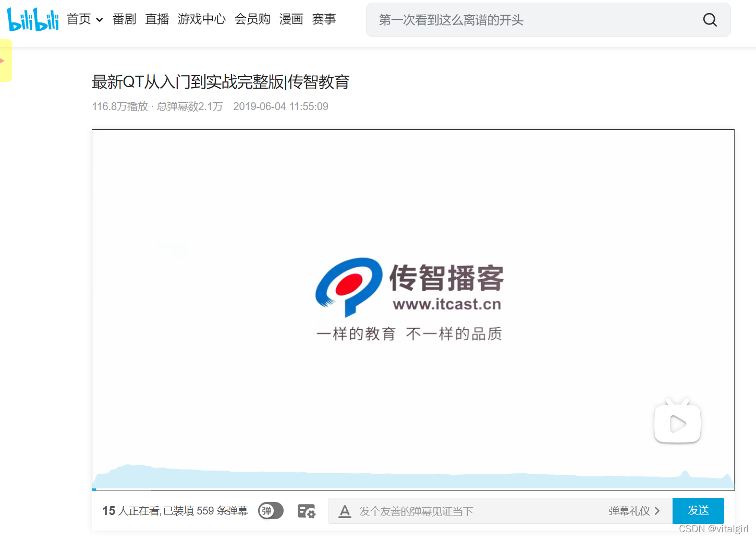Focus the search box with 第一次看到这么离谱的开头
The width and height of the screenshot is (756, 539).
tap(548, 20)
